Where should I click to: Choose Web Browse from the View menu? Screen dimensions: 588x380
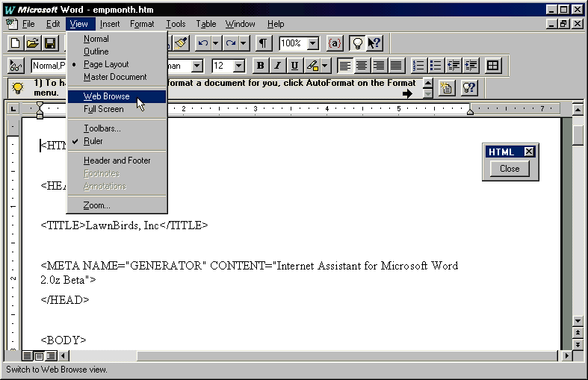point(106,96)
